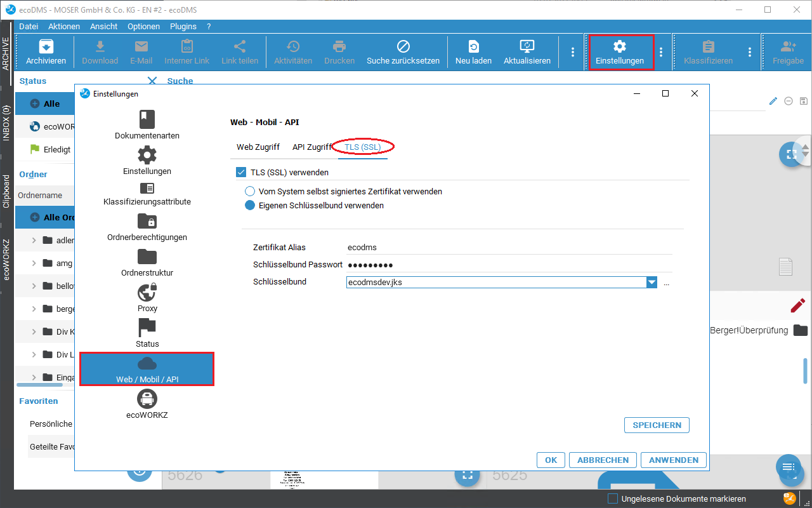Select self-signed system certificate option
The image size is (812, 508).
pyautogui.click(x=250, y=191)
